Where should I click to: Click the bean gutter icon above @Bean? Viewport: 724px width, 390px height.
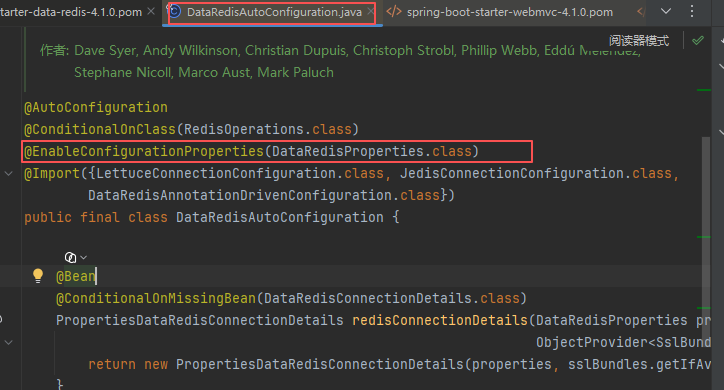(70, 257)
